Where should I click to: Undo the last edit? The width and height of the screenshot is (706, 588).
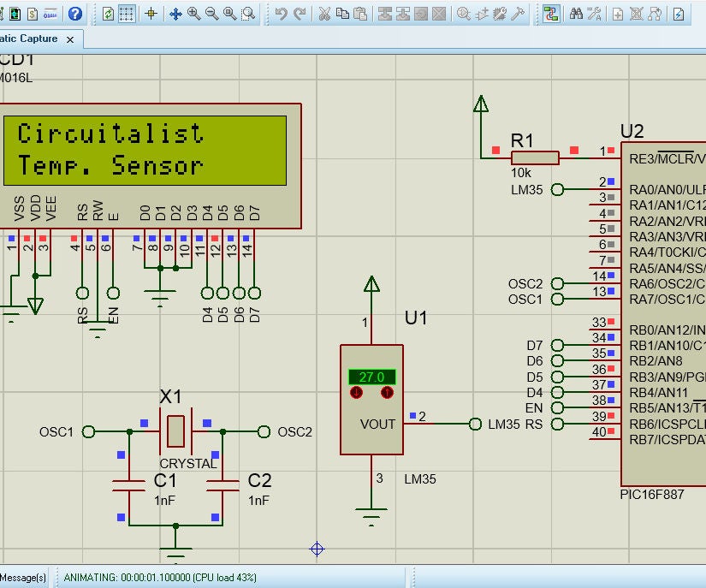[281, 13]
